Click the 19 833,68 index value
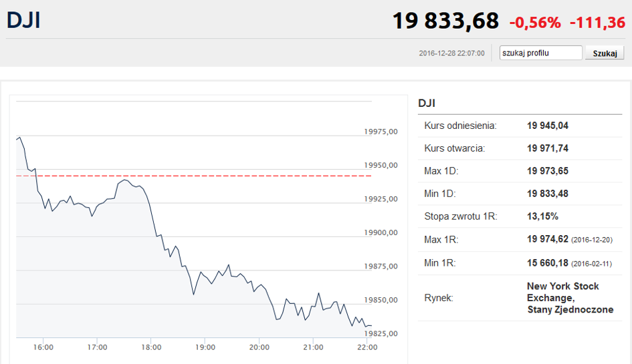The width and height of the screenshot is (632, 364). [445, 21]
